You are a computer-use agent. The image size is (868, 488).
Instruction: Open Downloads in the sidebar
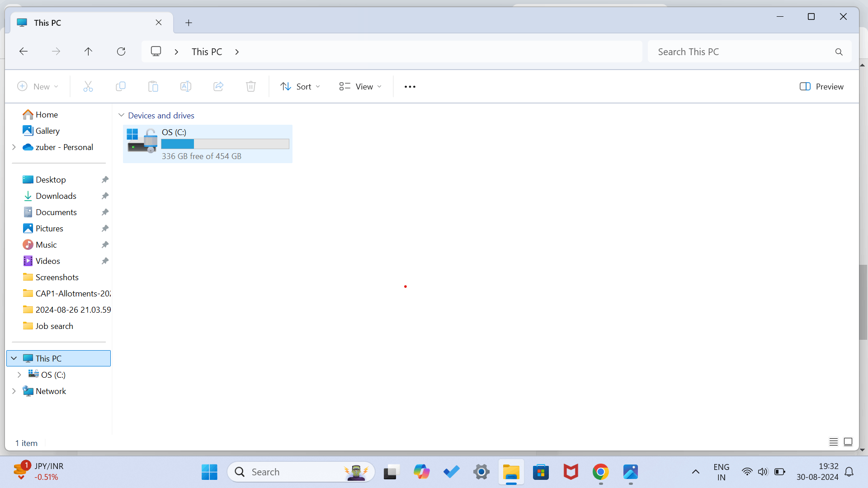pyautogui.click(x=56, y=196)
